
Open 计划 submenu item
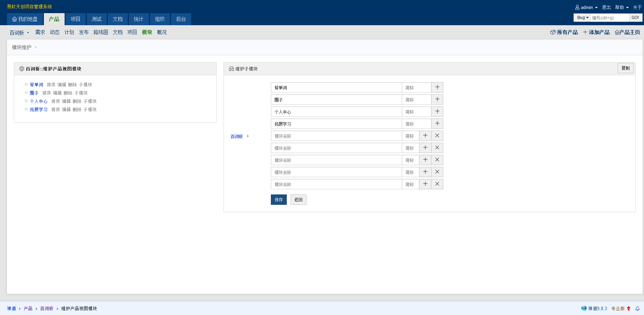69,32
